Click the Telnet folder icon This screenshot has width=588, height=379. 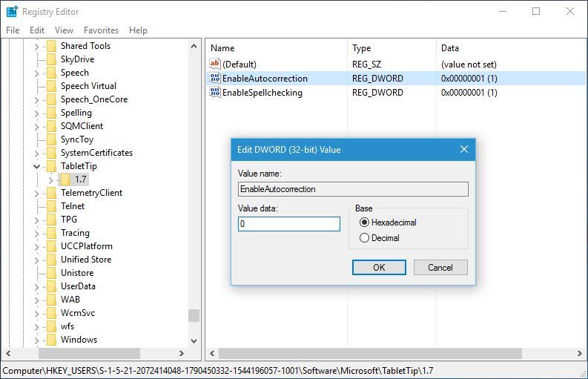[52, 206]
